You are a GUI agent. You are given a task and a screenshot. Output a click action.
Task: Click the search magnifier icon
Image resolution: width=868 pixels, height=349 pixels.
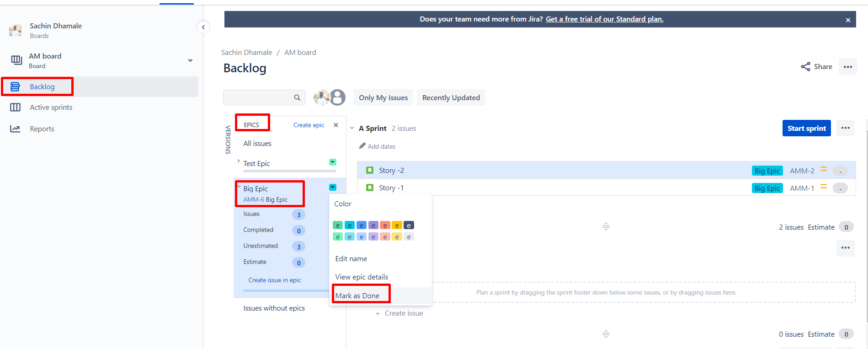click(297, 97)
